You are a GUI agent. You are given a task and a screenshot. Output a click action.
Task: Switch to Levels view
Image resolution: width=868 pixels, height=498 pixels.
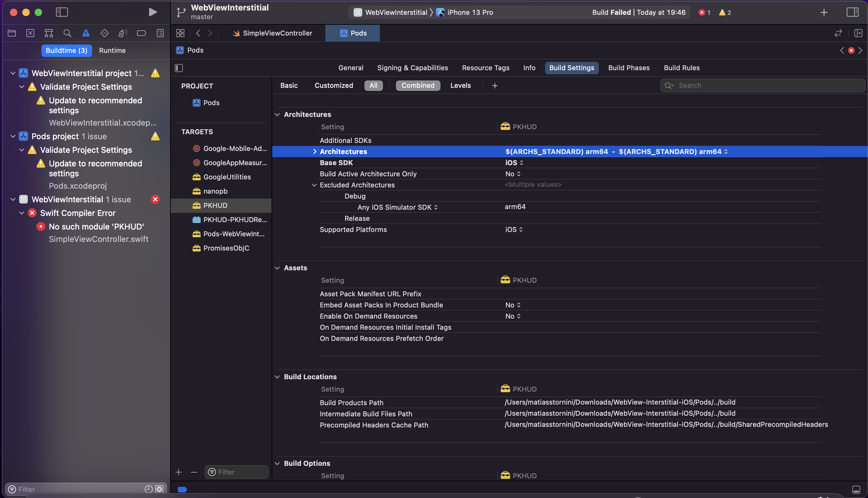(x=460, y=85)
